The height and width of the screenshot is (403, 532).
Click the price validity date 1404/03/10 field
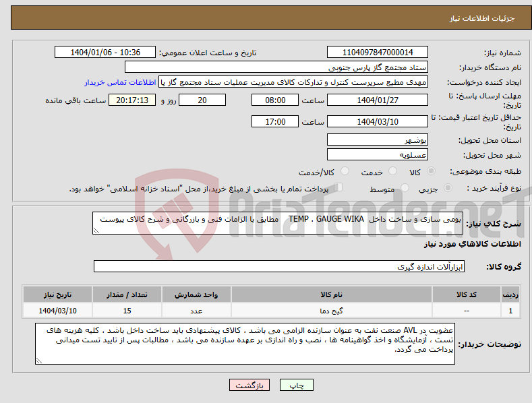pyautogui.click(x=378, y=121)
